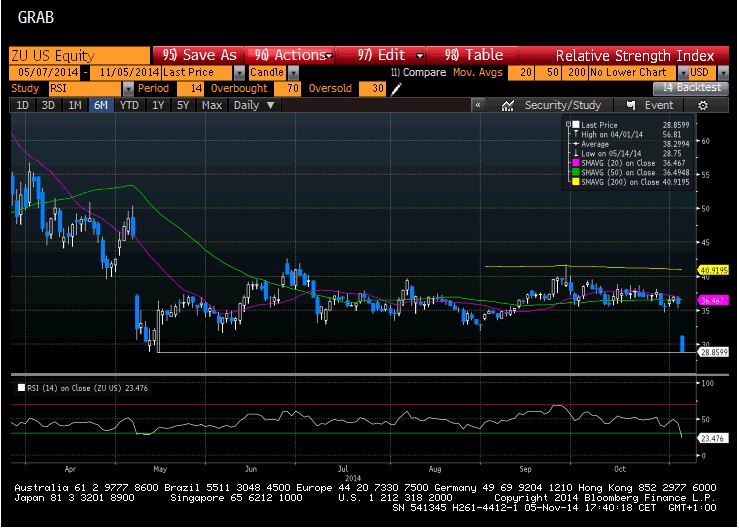Click the SMAVG (50) green color swatch
This screenshot has width=739, height=529.
pyautogui.click(x=575, y=172)
